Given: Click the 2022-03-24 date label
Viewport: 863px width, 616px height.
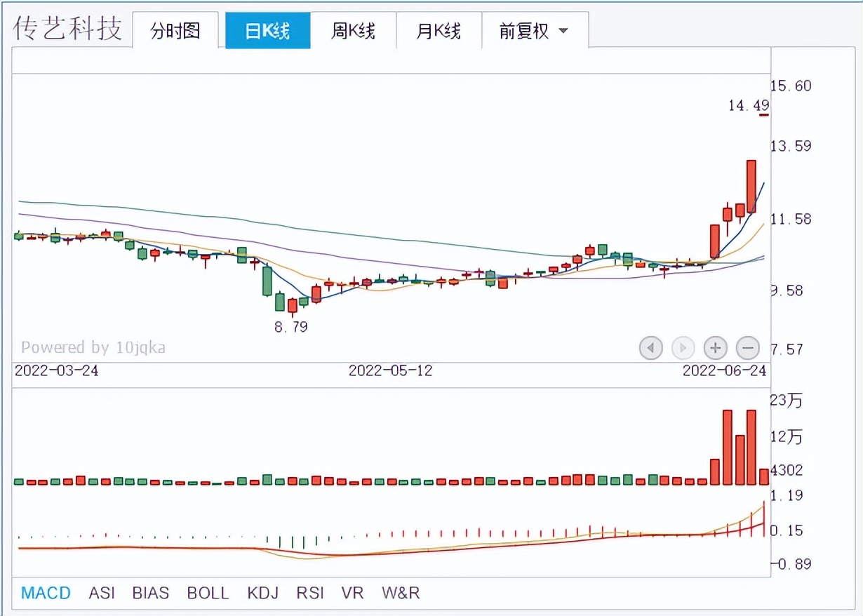Looking at the screenshot, I should pos(57,370).
